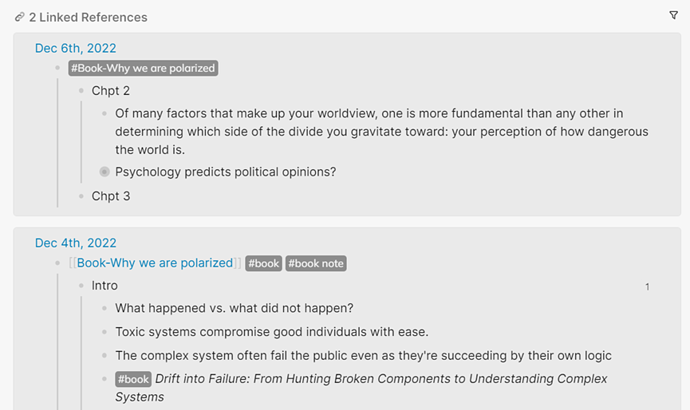Click bullet of Toxic systems line

click(x=104, y=332)
